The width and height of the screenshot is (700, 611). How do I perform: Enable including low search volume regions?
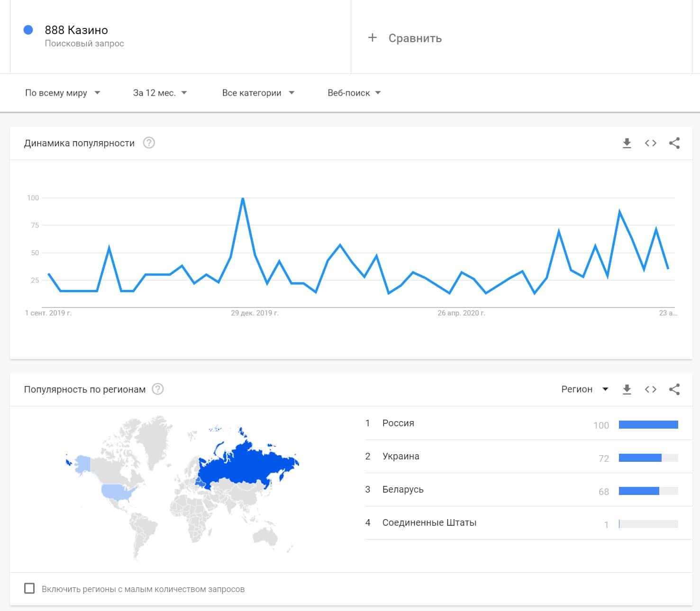coord(29,589)
